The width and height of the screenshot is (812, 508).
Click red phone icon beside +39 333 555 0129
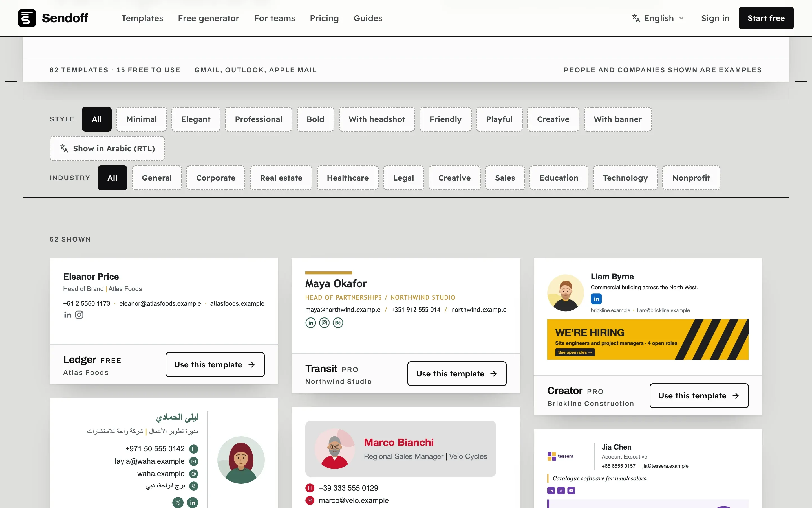click(x=310, y=488)
